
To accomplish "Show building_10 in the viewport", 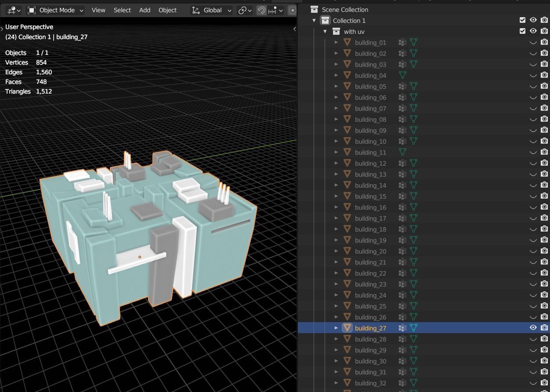I will click(533, 141).
